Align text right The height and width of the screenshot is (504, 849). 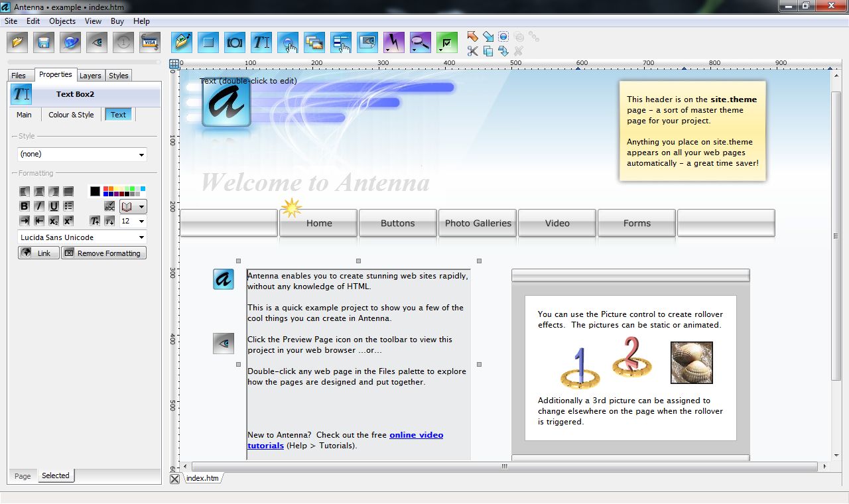click(x=54, y=192)
